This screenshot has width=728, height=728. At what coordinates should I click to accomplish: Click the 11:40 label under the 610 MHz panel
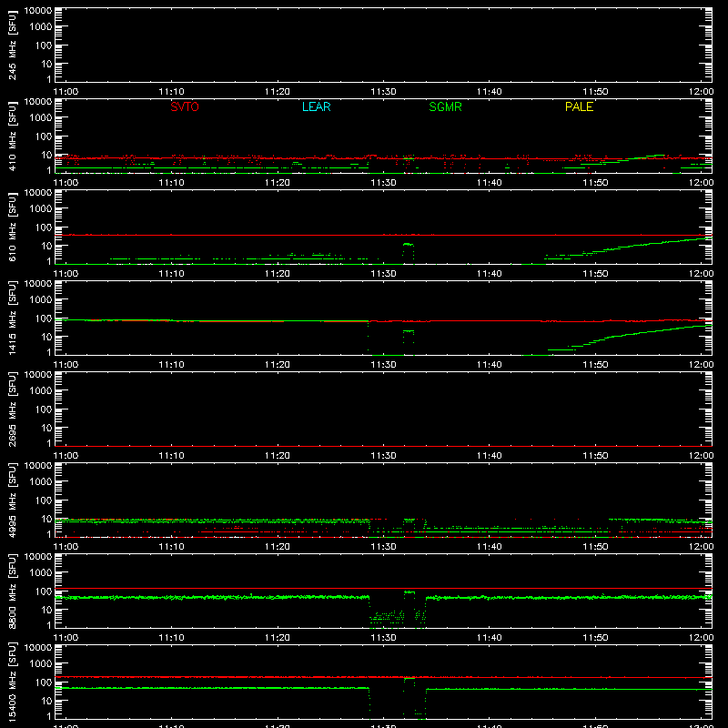pos(490,274)
